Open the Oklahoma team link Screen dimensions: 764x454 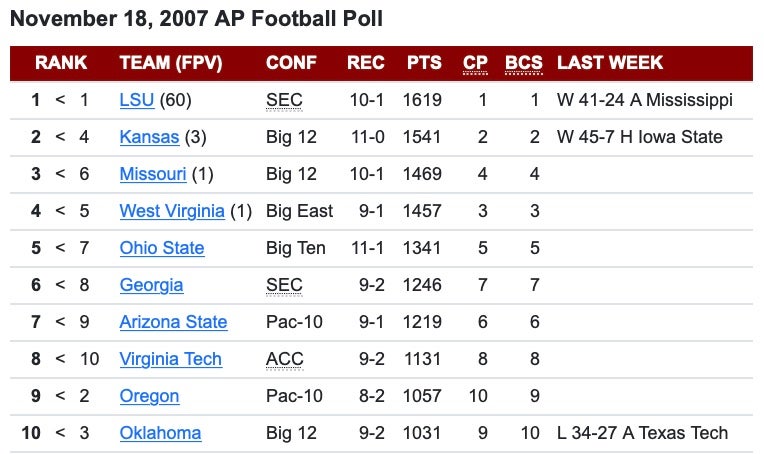pyautogui.click(x=160, y=433)
